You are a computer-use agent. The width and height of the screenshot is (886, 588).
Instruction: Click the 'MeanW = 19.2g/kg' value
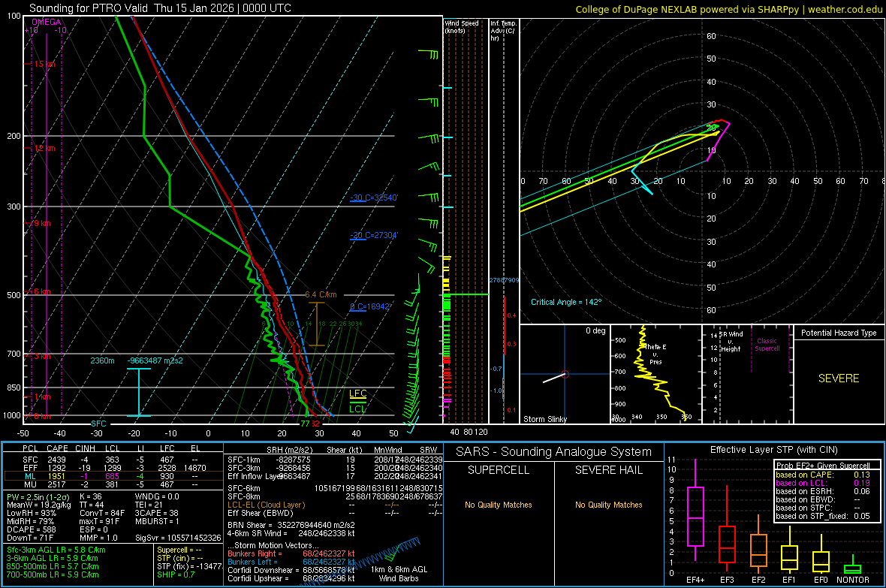click(x=38, y=505)
